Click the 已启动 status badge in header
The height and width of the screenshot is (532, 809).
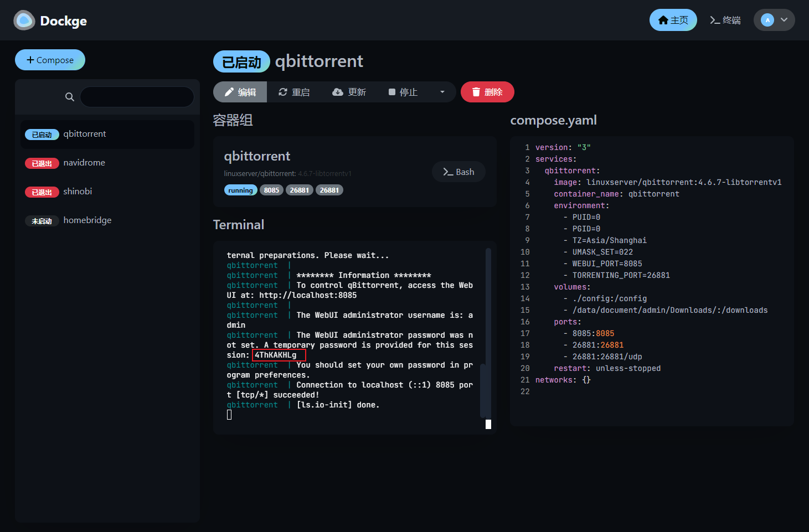(241, 61)
